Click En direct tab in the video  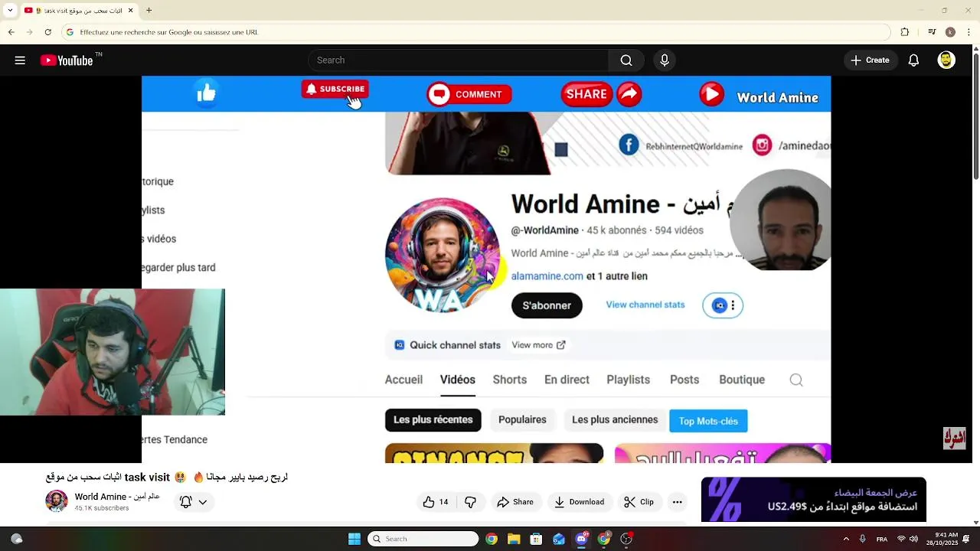(x=567, y=380)
